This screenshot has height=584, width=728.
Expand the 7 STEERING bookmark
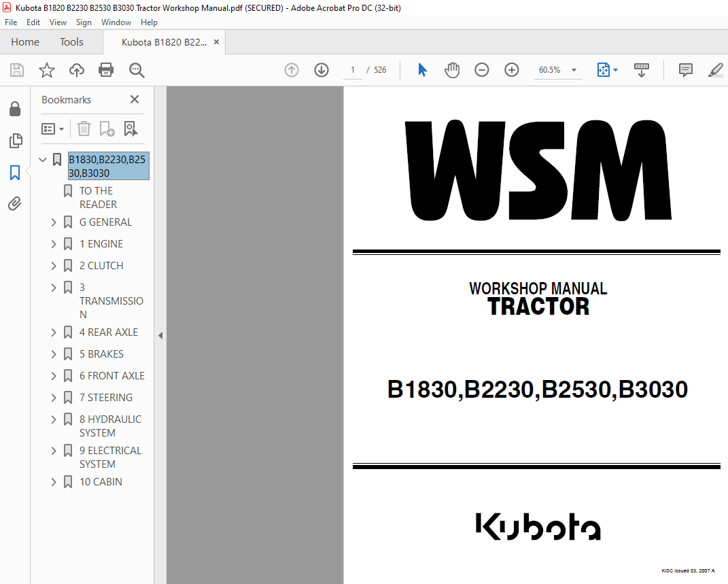pyautogui.click(x=54, y=398)
